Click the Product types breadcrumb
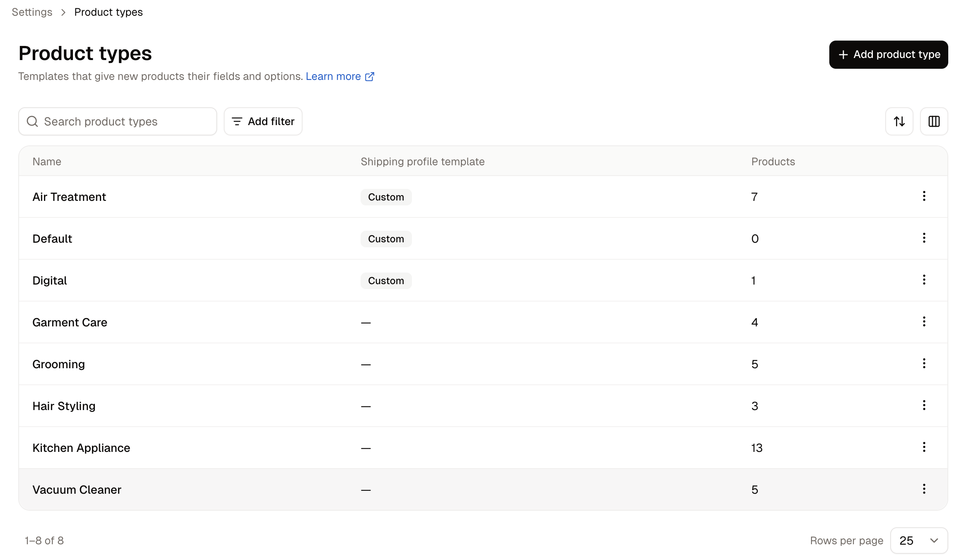 tap(109, 12)
